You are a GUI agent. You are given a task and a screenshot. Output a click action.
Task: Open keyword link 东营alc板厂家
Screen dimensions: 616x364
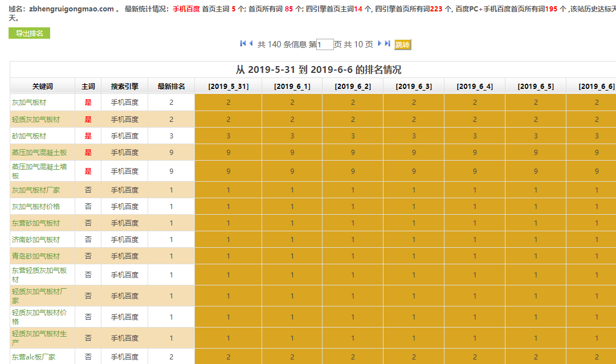tap(34, 357)
